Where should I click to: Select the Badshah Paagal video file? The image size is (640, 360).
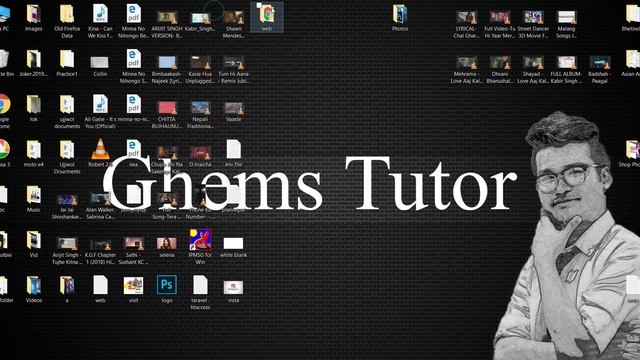(x=600, y=62)
